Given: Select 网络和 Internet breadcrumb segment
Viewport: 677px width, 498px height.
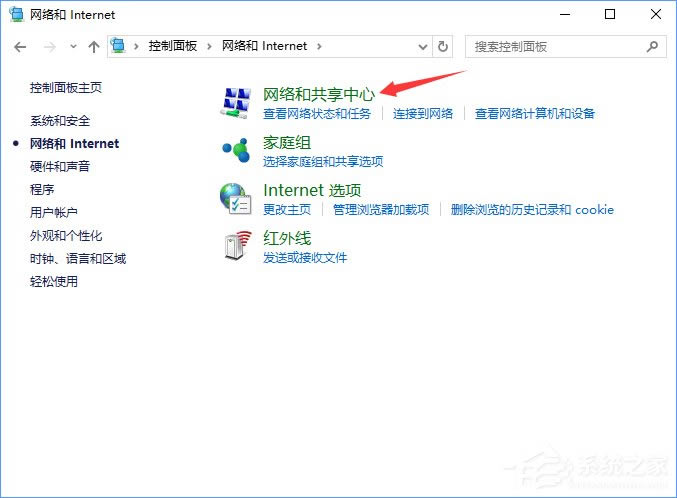Looking at the screenshot, I should pyautogui.click(x=264, y=46).
